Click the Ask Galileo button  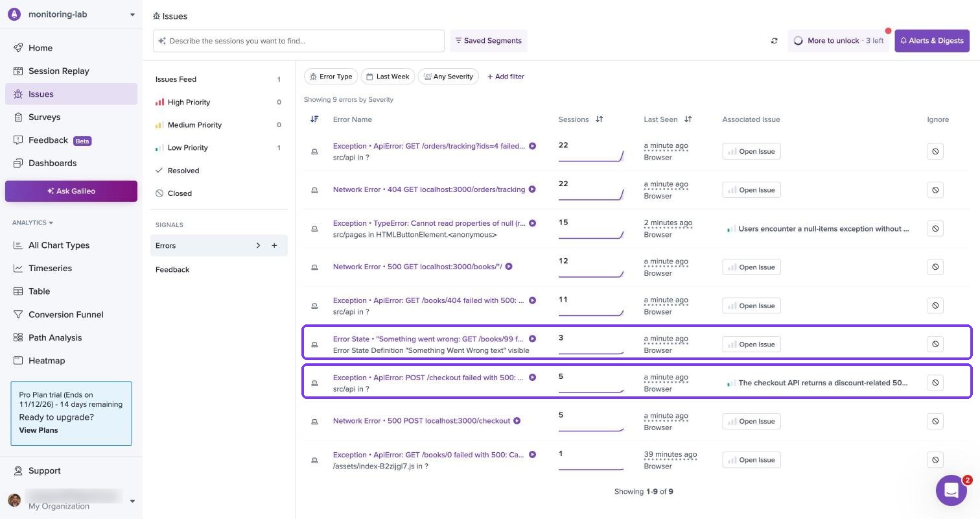pos(71,191)
